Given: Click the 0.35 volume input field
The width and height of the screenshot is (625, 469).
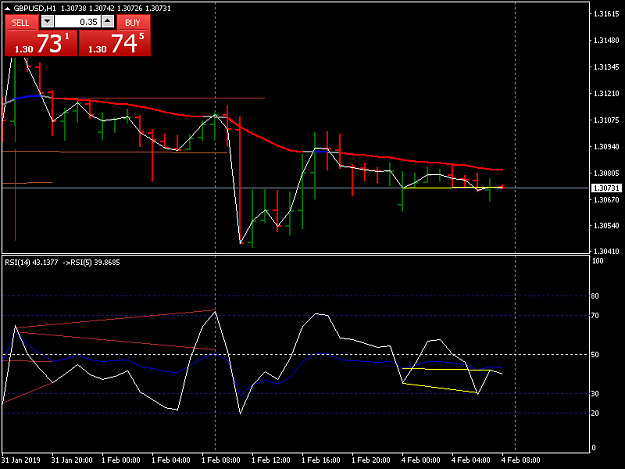Looking at the screenshot, I should pyautogui.click(x=78, y=22).
